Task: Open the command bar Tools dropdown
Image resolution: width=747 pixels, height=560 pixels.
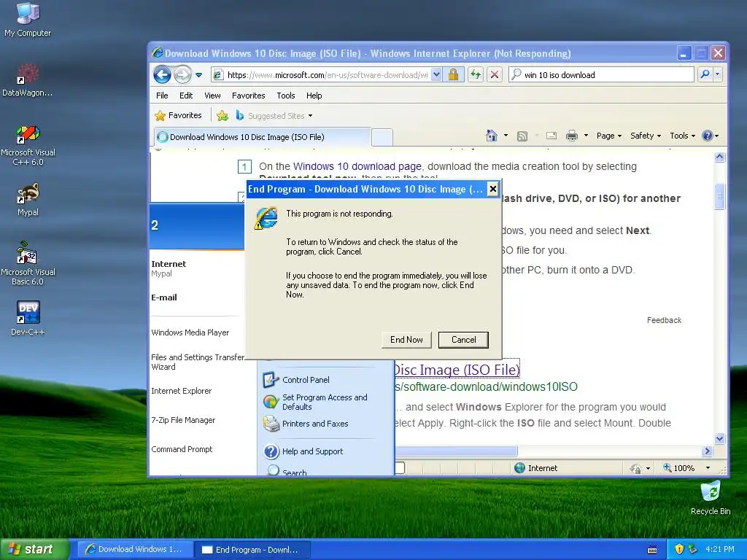Action: (x=682, y=136)
